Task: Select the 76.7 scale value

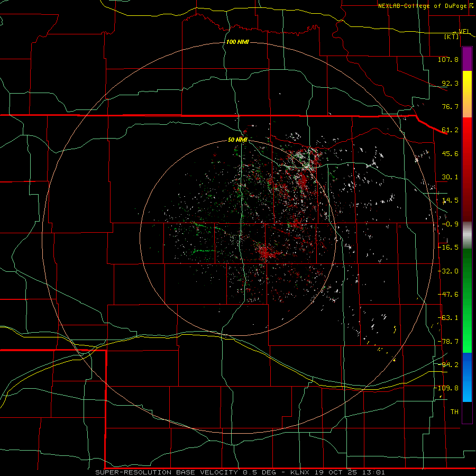Action: (450, 106)
